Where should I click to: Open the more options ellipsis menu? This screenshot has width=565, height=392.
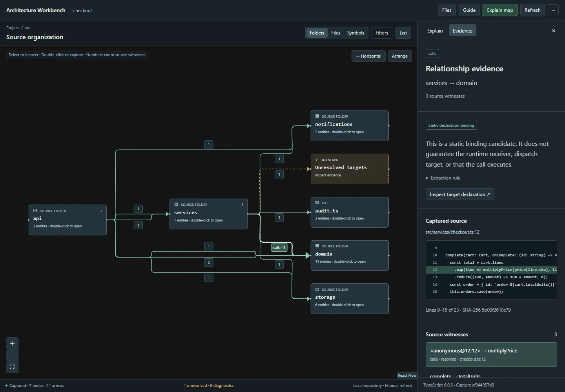click(x=553, y=10)
